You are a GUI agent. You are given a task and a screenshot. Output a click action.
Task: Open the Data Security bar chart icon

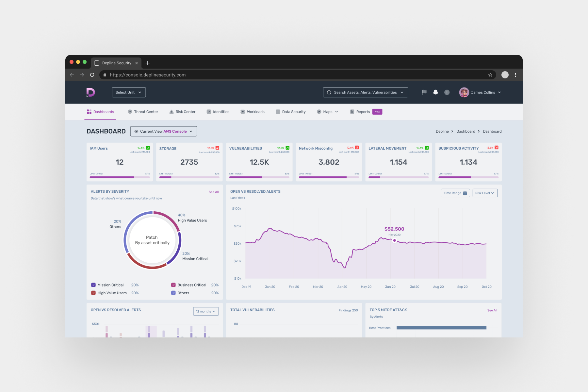pos(278,112)
